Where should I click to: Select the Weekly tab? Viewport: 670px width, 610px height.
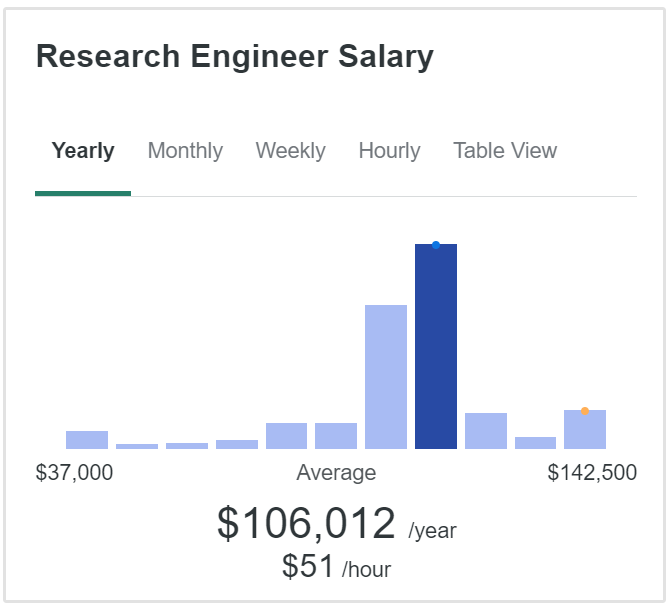[x=290, y=151]
